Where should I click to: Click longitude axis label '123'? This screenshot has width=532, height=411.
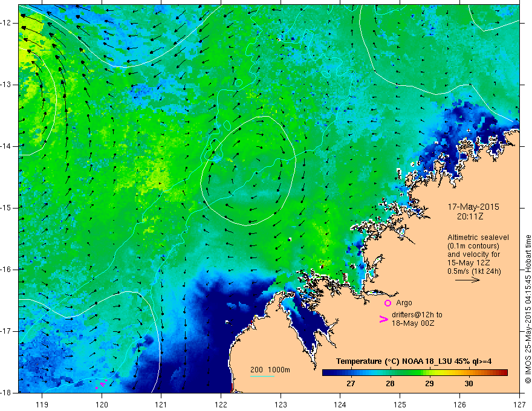point(281,404)
